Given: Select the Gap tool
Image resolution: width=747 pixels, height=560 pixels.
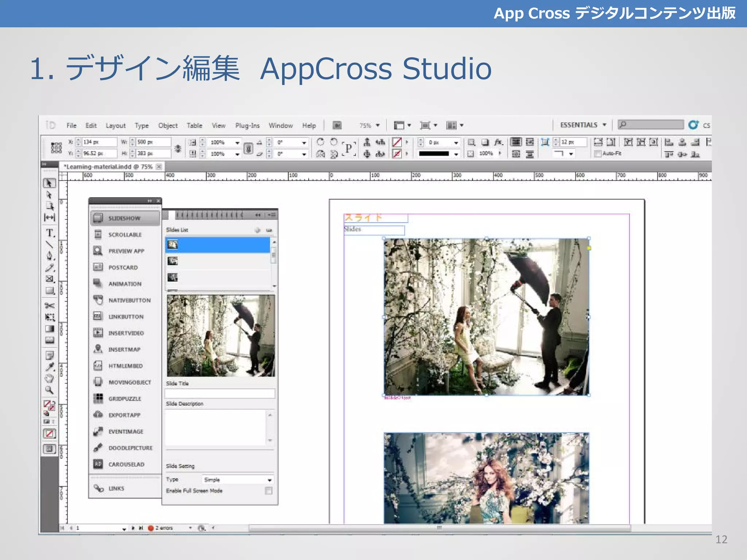Looking at the screenshot, I should tap(50, 218).
